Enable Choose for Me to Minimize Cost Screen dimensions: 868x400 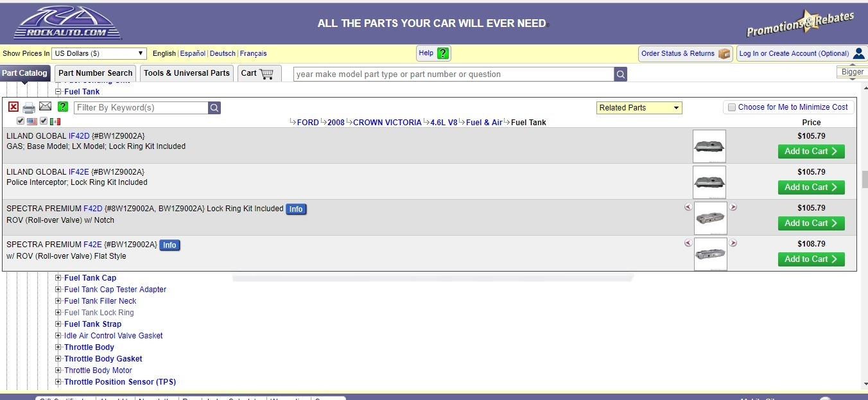tap(731, 107)
